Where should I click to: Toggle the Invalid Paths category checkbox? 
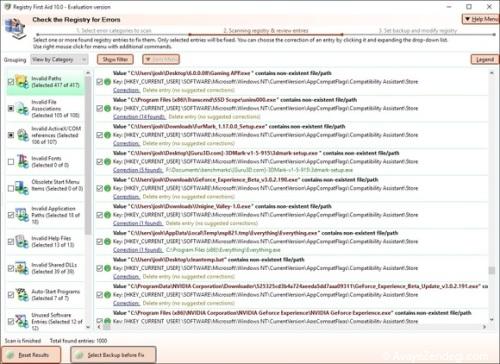point(11,82)
